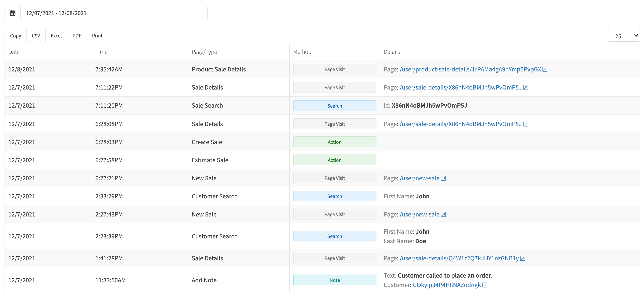
Task: Click the date range input field
Action: [114, 13]
